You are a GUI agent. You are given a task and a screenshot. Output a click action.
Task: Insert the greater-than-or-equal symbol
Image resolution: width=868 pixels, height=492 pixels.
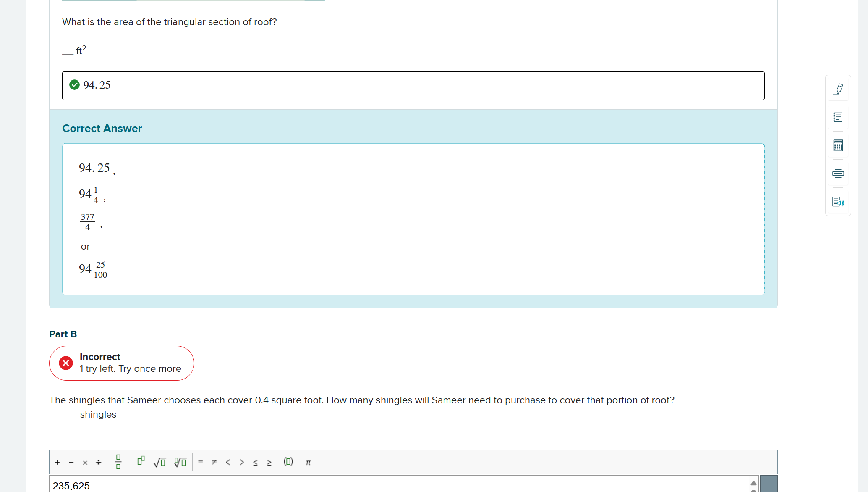tap(269, 463)
